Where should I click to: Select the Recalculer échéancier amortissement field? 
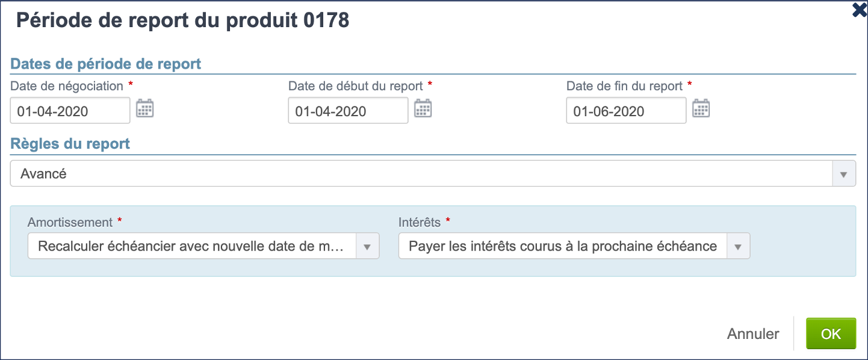[193, 246]
